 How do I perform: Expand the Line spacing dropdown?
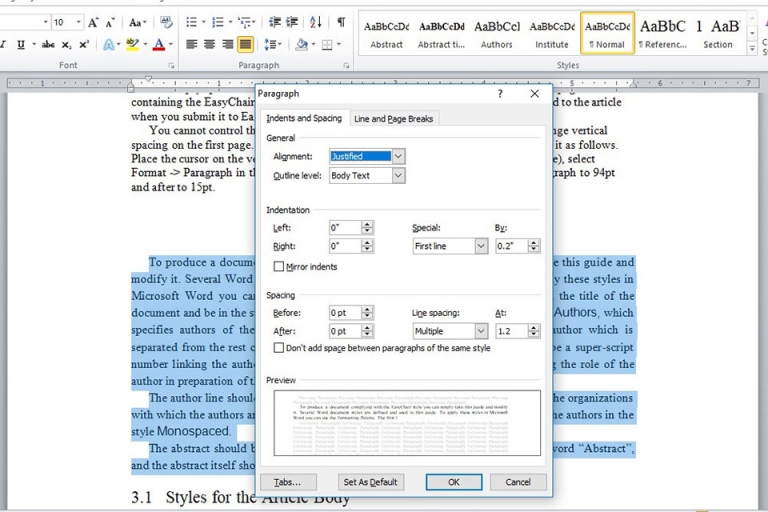pyautogui.click(x=481, y=331)
